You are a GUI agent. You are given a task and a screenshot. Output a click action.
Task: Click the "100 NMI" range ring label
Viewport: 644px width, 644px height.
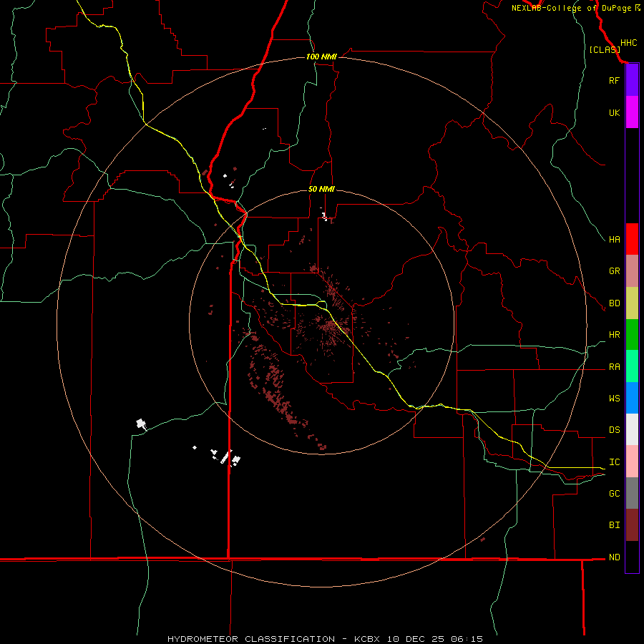321,57
